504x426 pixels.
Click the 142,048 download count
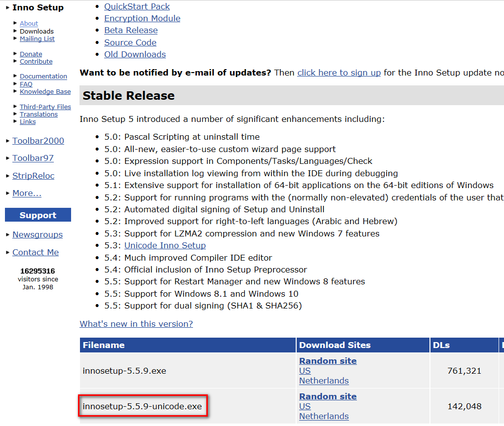pyautogui.click(x=464, y=406)
